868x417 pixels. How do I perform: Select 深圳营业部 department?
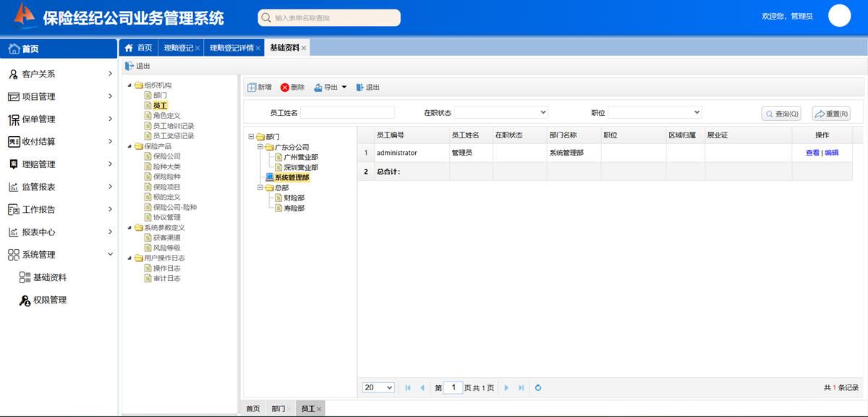(x=301, y=167)
